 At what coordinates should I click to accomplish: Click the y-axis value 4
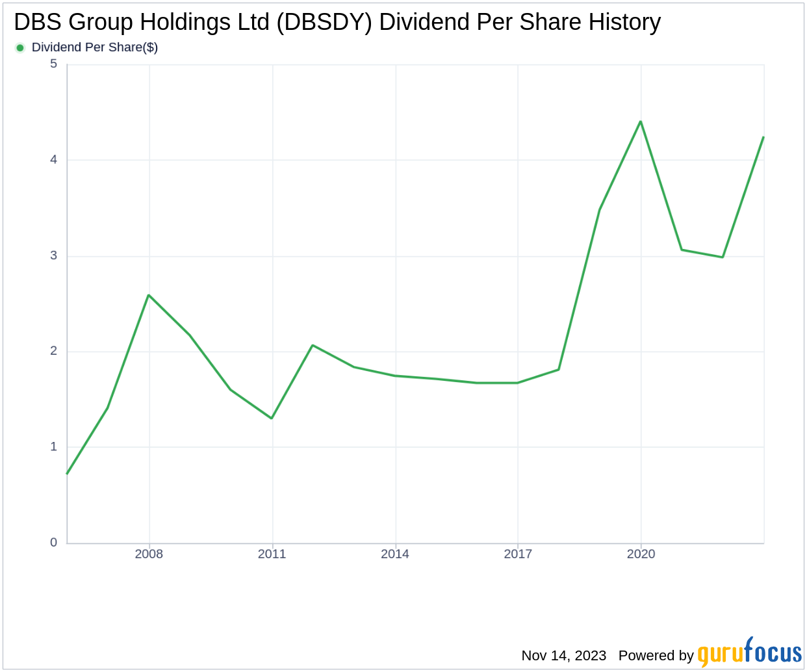click(x=54, y=159)
